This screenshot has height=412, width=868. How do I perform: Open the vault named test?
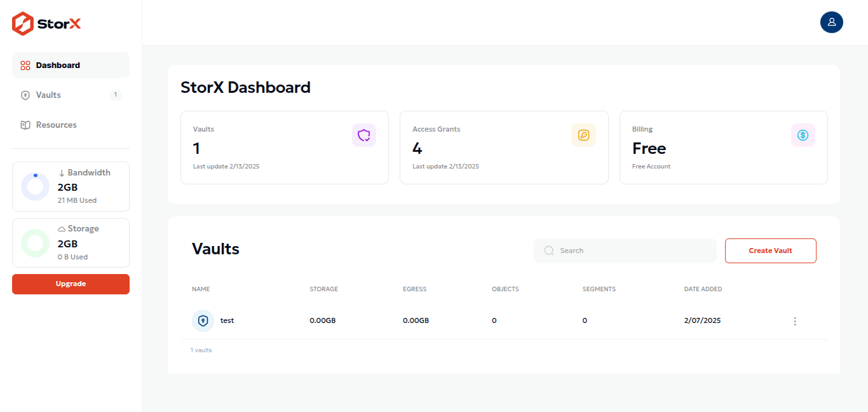coord(227,320)
